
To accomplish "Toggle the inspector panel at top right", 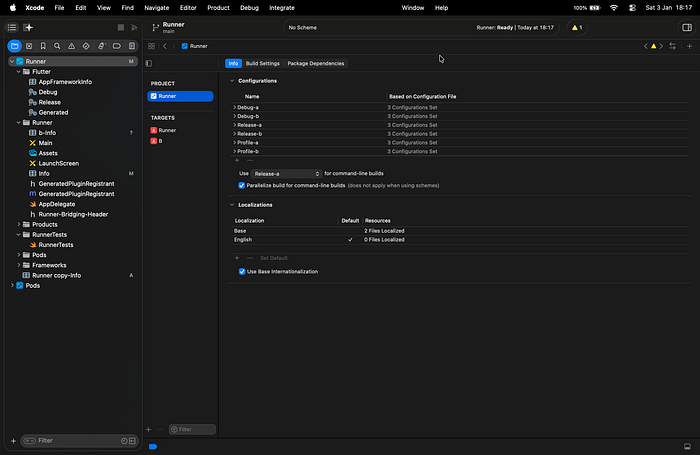I will coord(687,28).
